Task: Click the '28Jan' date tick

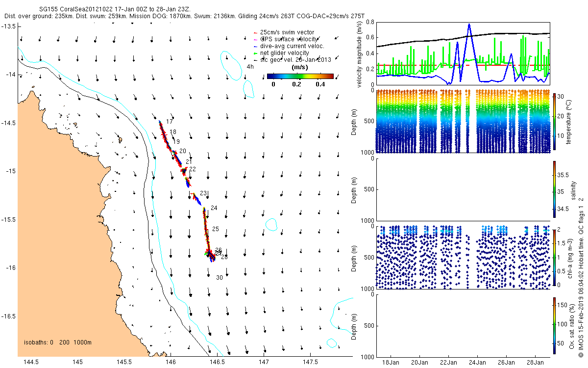Action: pos(535,362)
